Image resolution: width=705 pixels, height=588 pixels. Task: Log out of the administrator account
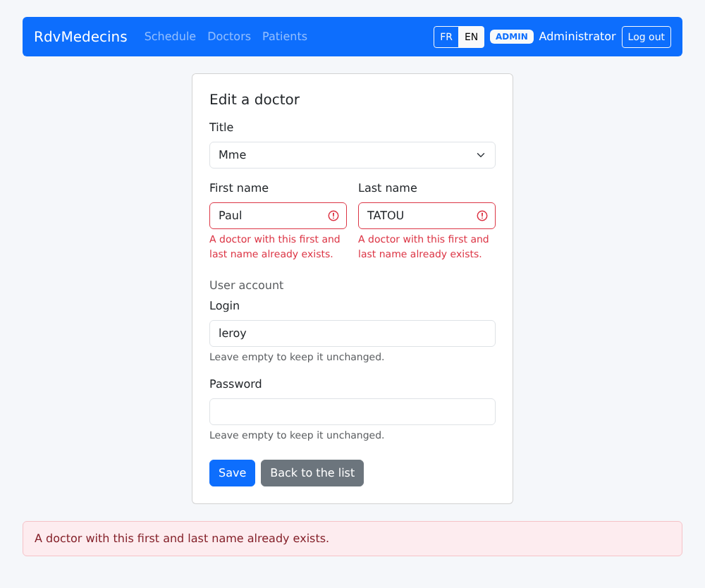coord(646,37)
